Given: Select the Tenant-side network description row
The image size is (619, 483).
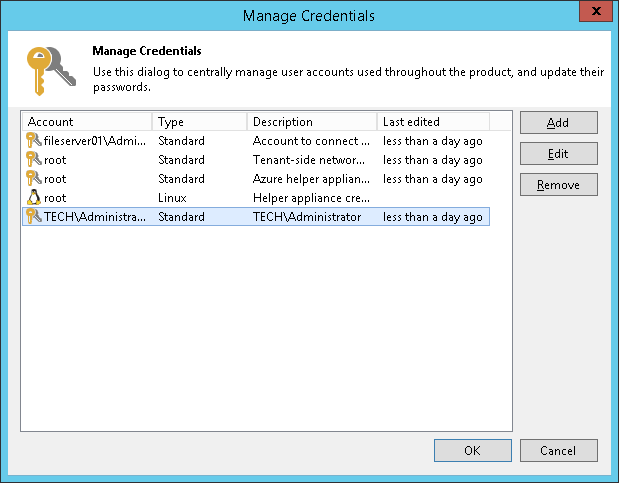Looking at the screenshot, I should pyautogui.click(x=311, y=160).
